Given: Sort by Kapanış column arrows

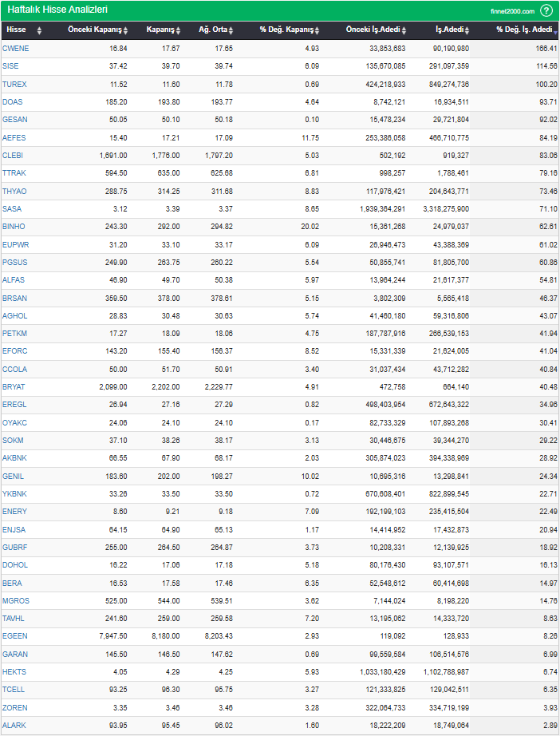Looking at the screenshot, I should pyautogui.click(x=180, y=30).
